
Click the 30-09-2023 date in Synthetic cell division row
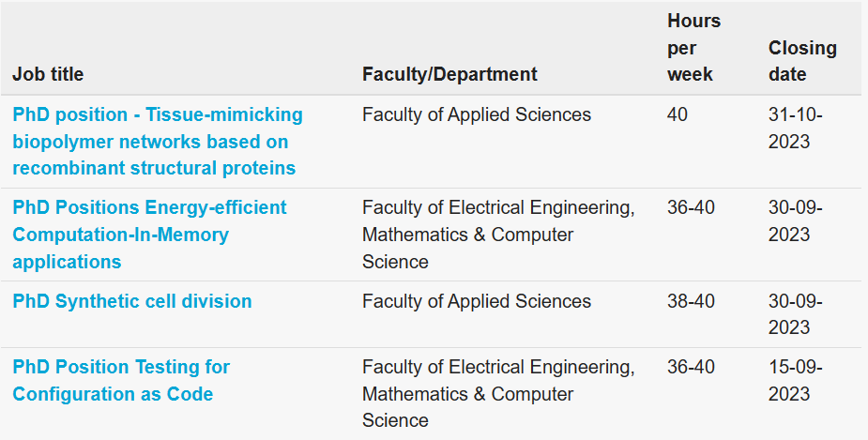796,313
